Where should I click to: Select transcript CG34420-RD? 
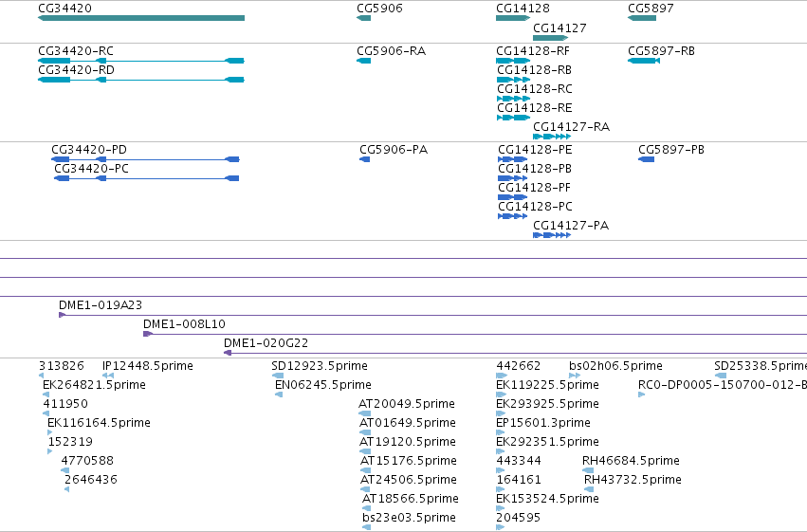coord(141,80)
